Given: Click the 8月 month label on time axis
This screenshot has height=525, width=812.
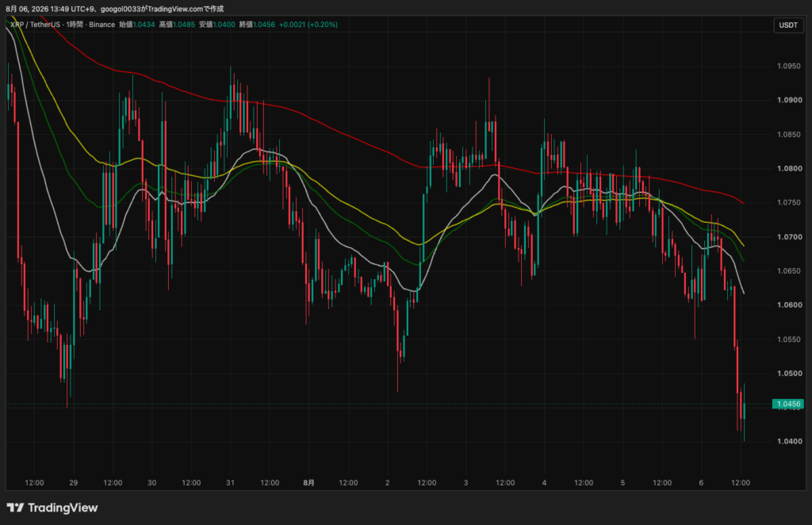Looking at the screenshot, I should click(308, 482).
